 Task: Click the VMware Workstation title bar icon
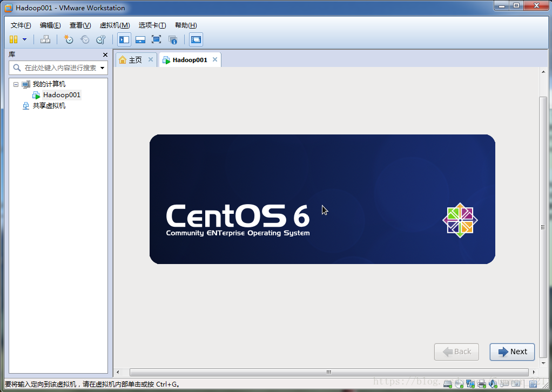coord(9,8)
